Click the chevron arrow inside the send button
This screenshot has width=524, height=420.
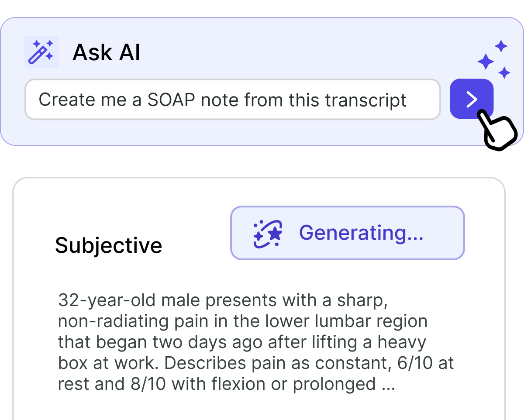click(472, 100)
